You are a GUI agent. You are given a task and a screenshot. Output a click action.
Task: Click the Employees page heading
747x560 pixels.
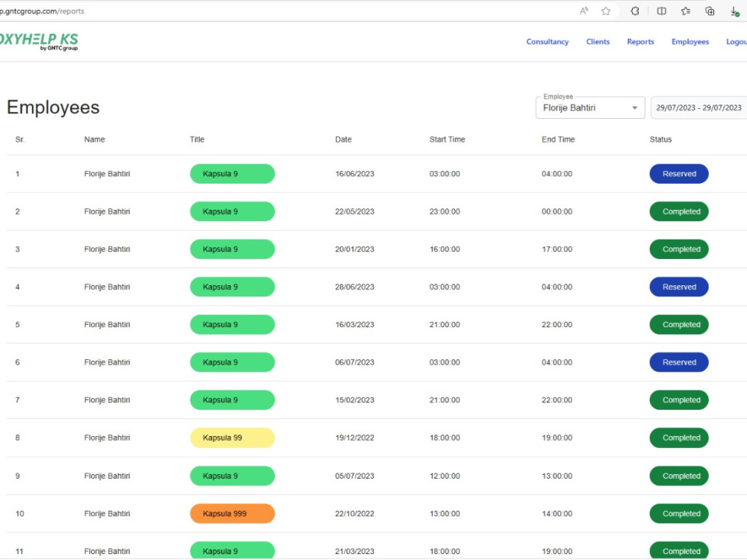[53, 108]
